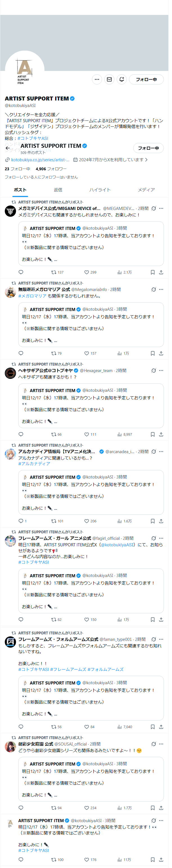Viewport: 172px width, 868px height.
Task: Click the Grok icon on the 無限邂逅メガロマリア post
Action: tap(153, 289)
